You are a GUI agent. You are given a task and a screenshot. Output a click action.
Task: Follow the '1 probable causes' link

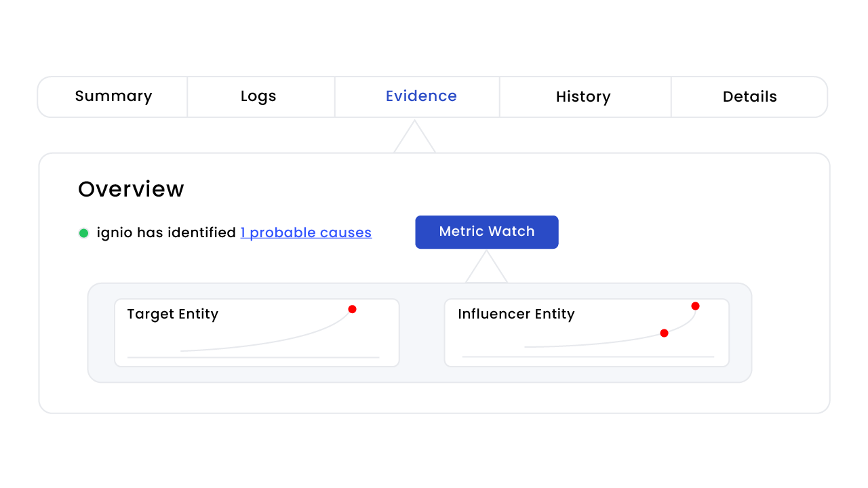pos(306,232)
